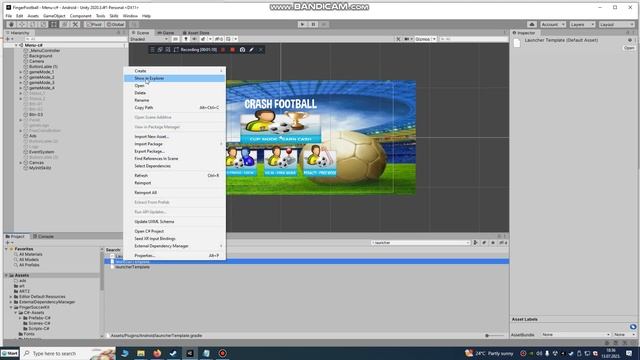
Task: Choose Delete in the context menu
Action: pos(174,93)
